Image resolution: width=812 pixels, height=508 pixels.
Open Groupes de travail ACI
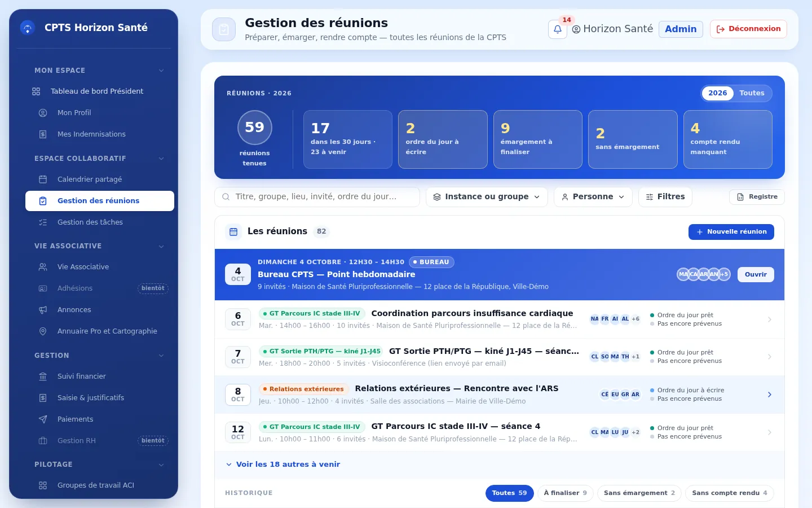[99, 485]
